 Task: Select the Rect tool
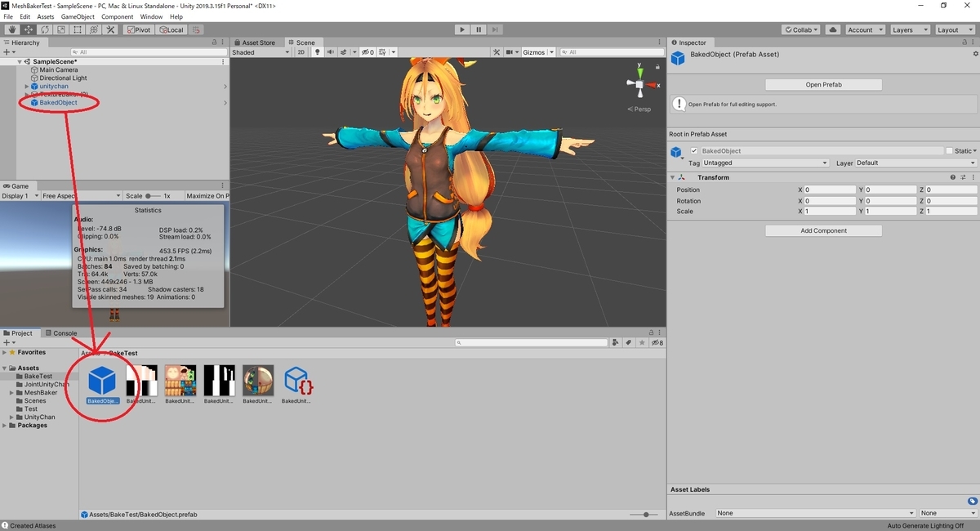click(x=78, y=30)
